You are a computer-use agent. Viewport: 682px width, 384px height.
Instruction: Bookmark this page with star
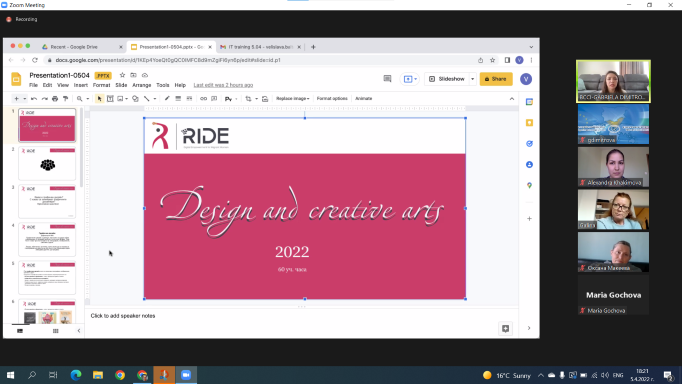pos(492,60)
